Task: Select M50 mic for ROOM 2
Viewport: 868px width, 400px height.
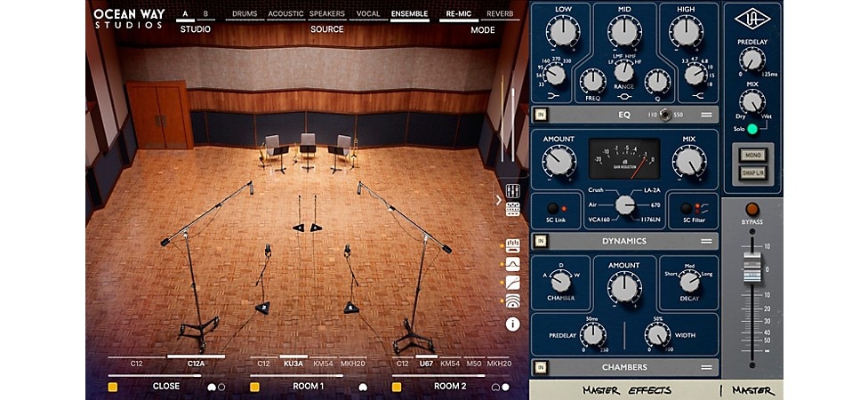Action: [x=473, y=361]
